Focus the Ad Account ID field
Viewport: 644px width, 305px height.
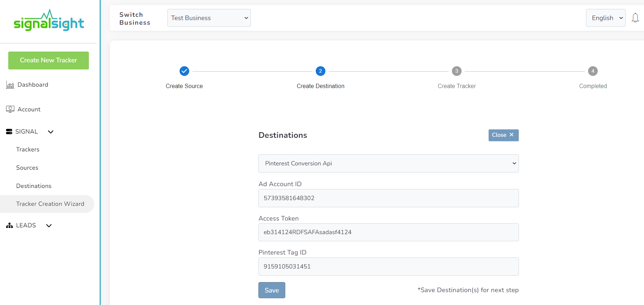click(x=388, y=198)
